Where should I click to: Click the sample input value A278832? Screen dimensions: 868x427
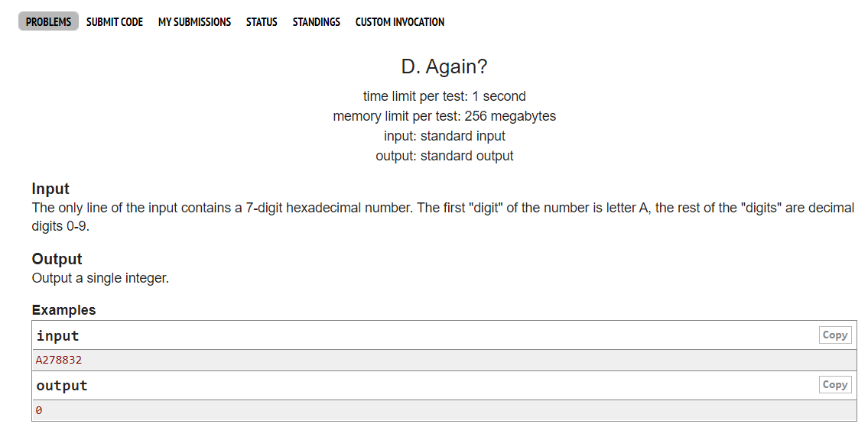click(x=59, y=360)
